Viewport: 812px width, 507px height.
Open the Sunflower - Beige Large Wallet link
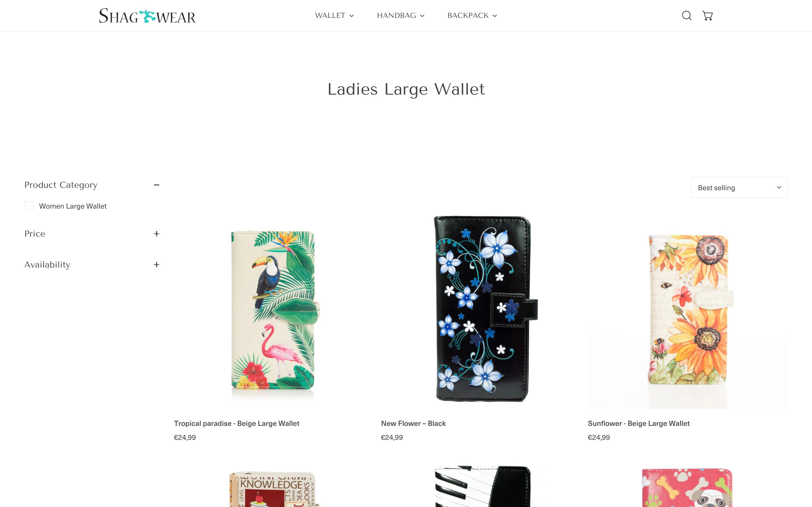coord(639,423)
